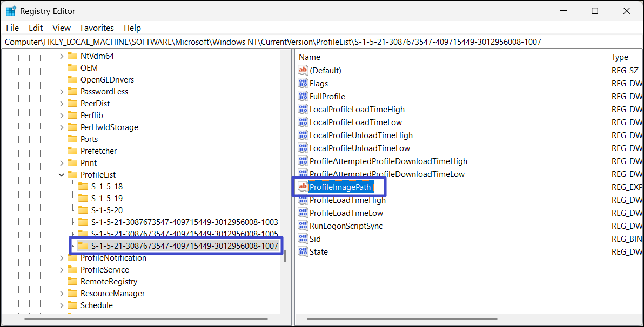Click the RunLogonScriptSync value icon
Viewport: 644px width, 327px height.
(x=303, y=226)
